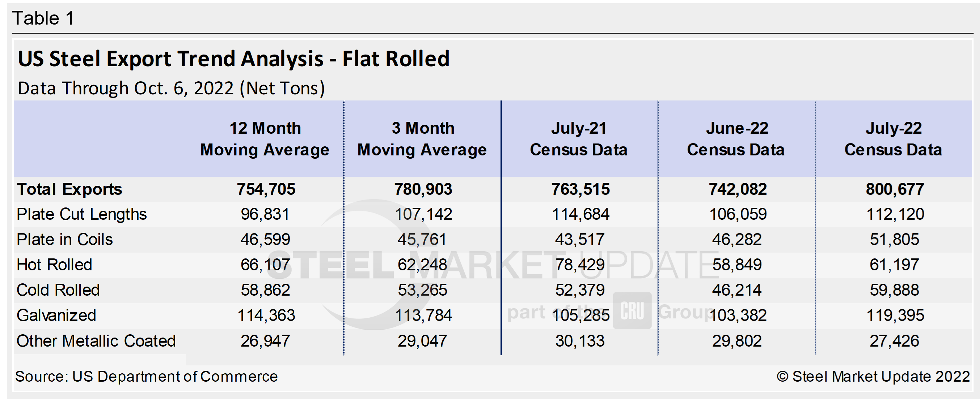
Task: Click the Other Metallic Coated row label
Action: (x=96, y=341)
